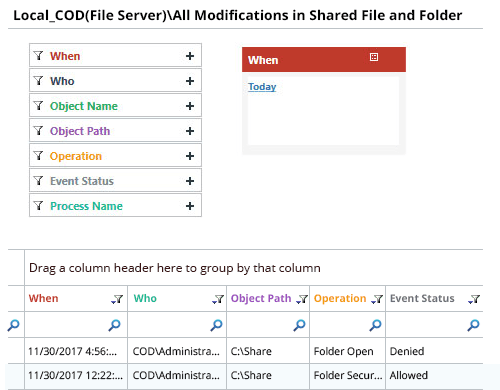Expand the Who filter with its plus sign
This screenshot has width=500, height=390.
tap(190, 81)
